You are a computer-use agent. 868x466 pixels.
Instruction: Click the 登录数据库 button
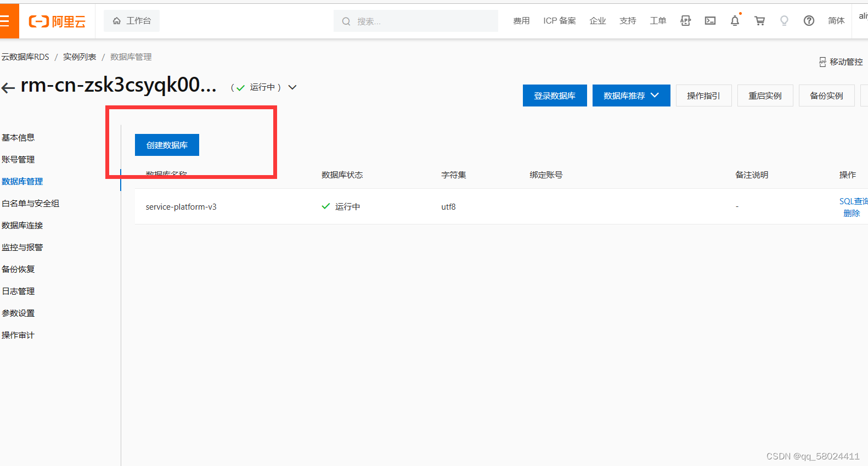(x=555, y=96)
